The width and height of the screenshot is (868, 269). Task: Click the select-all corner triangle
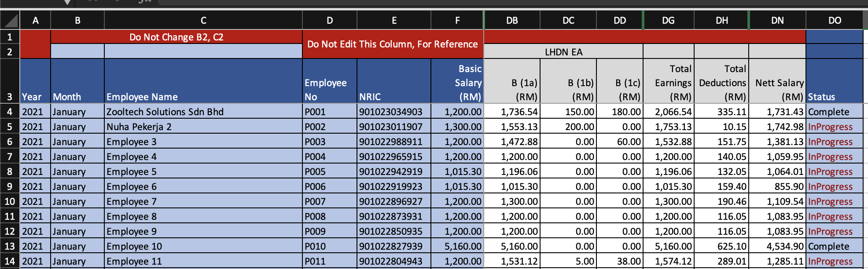point(10,20)
